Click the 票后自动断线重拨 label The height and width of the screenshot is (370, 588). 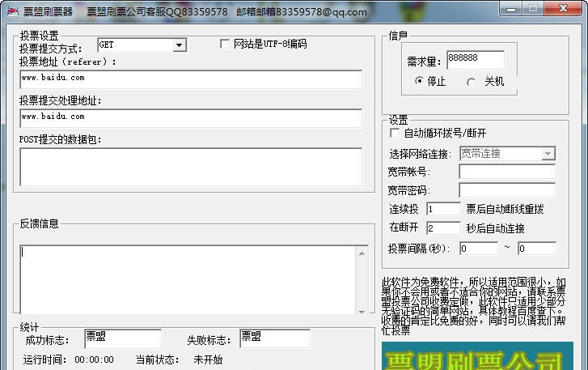click(x=505, y=209)
